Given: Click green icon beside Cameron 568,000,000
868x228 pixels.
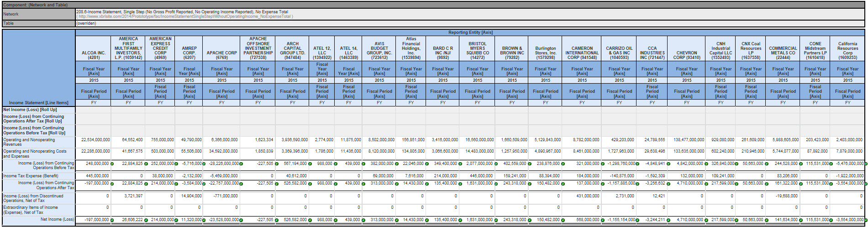Looking at the screenshot, I should 602,220.
